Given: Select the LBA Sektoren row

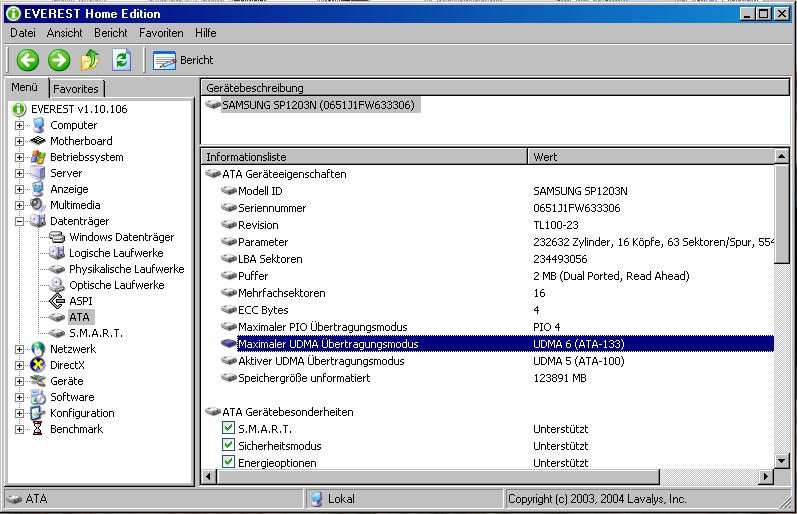Looking at the screenshot, I should tap(488, 259).
